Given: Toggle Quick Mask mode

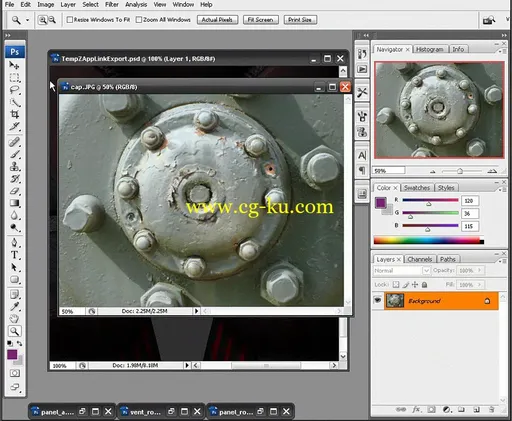Looking at the screenshot, I should click(14, 373).
